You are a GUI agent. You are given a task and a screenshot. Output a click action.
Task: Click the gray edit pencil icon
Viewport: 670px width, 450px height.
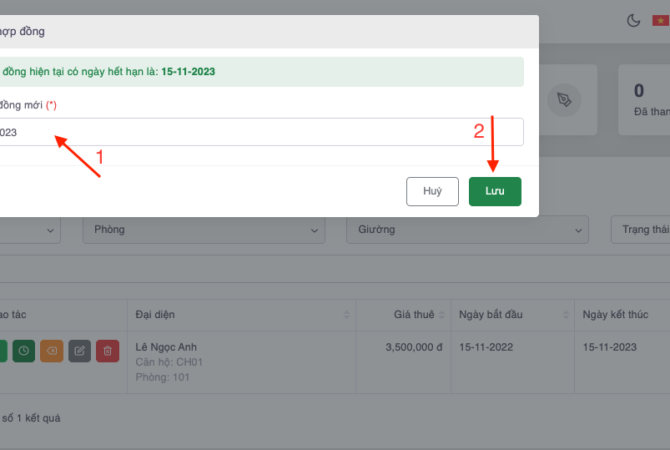(x=80, y=351)
